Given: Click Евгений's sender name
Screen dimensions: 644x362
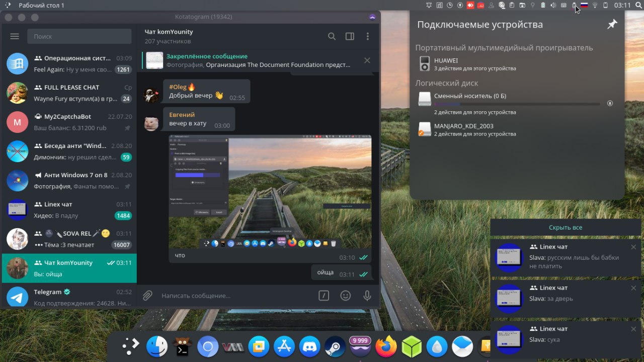Looking at the screenshot, I should pyautogui.click(x=182, y=115).
